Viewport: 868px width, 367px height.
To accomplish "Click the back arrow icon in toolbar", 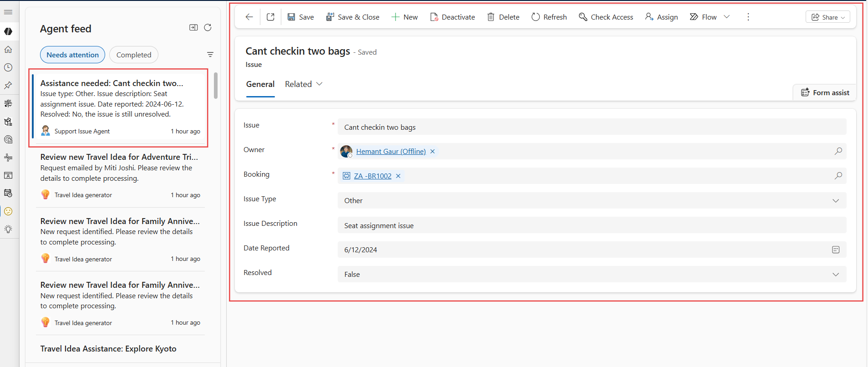I will [x=249, y=17].
